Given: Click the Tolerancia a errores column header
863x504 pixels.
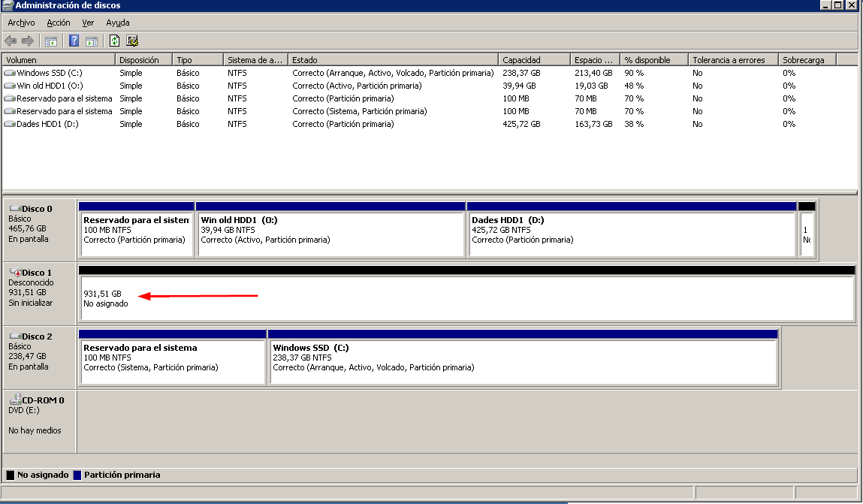Looking at the screenshot, I should 734,60.
